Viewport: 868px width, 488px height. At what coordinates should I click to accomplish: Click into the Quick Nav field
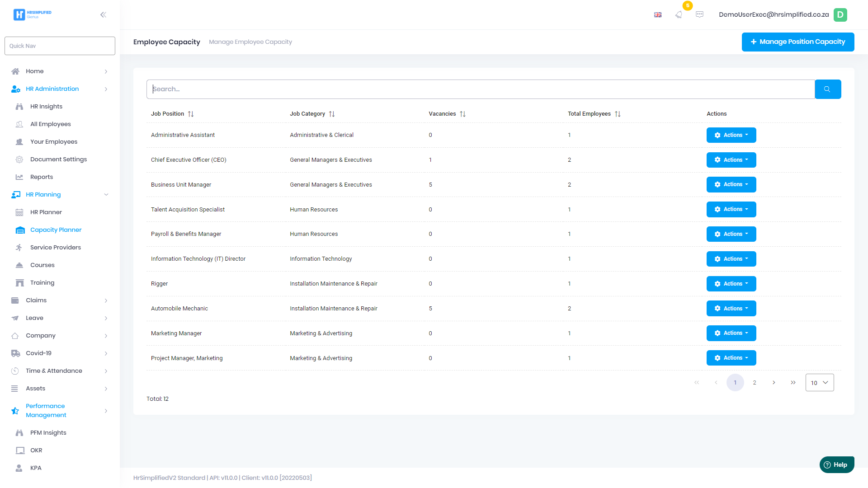[60, 46]
